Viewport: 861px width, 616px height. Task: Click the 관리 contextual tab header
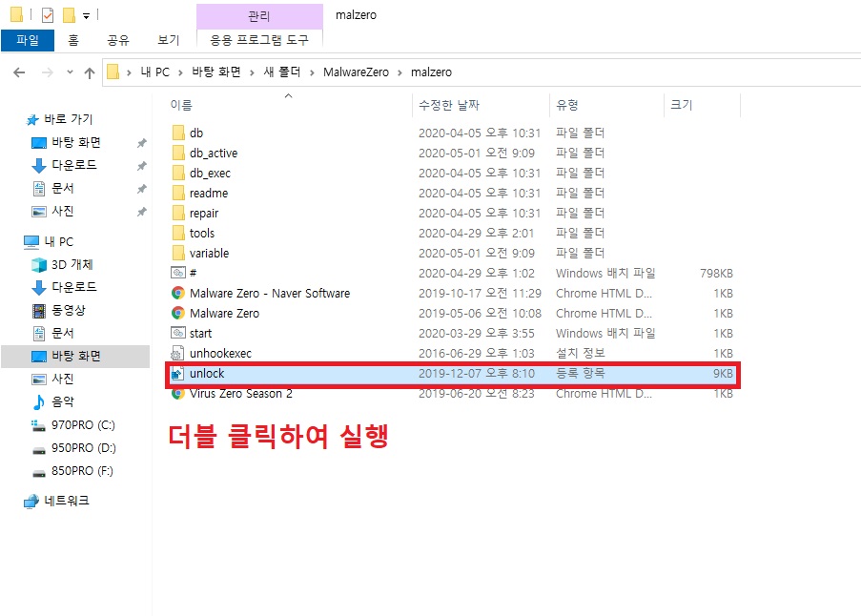259,16
